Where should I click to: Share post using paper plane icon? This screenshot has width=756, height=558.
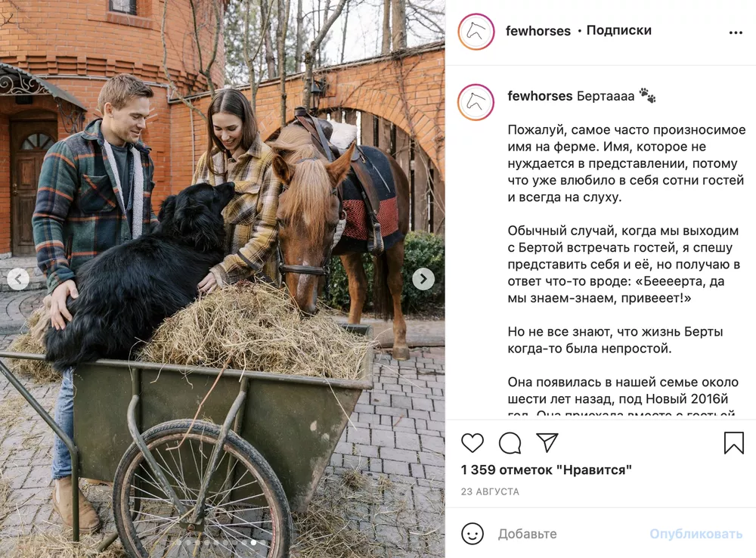547,442
